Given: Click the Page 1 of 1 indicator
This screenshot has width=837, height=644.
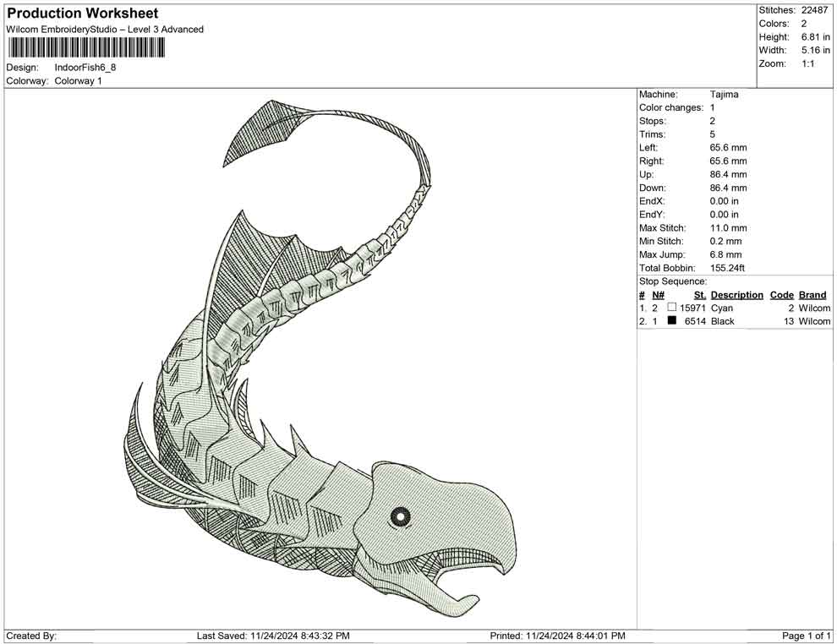Looking at the screenshot, I should point(806,636).
